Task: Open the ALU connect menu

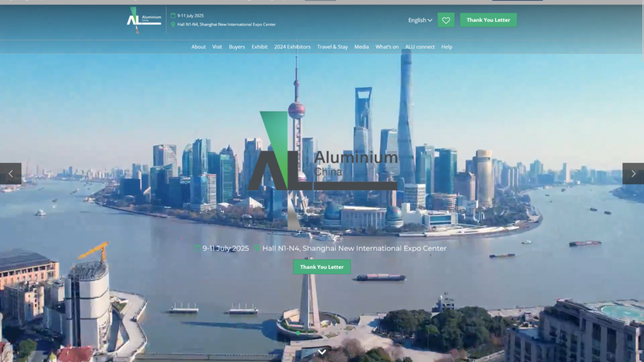Action: 419,47
